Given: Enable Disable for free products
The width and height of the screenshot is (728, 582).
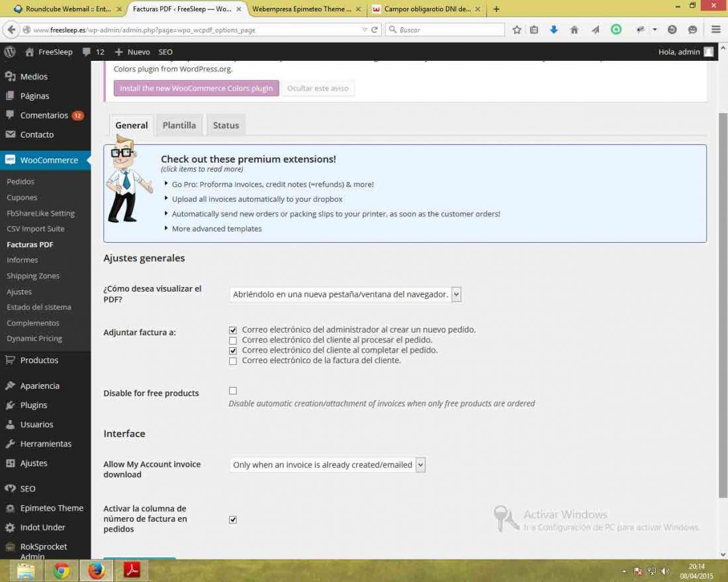Looking at the screenshot, I should [233, 391].
